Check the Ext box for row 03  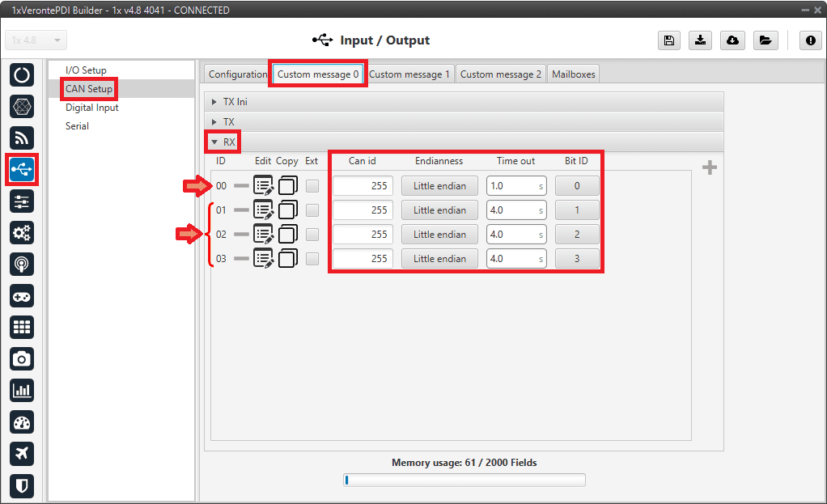click(x=312, y=259)
